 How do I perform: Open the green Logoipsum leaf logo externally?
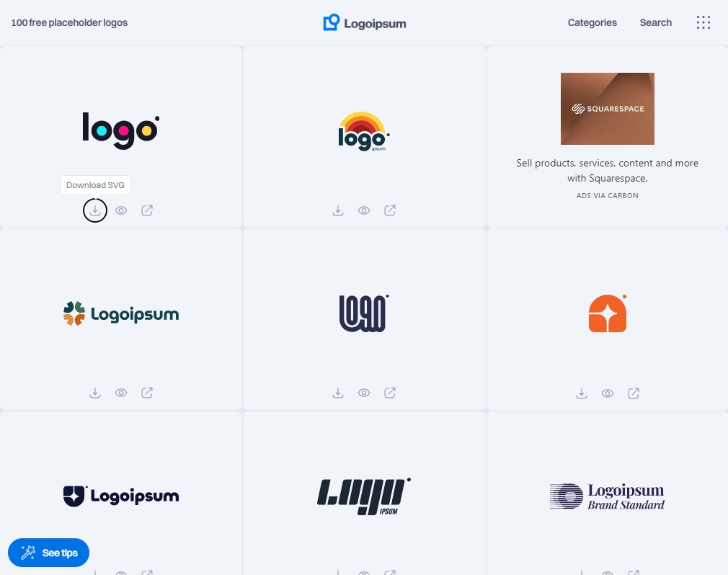pyautogui.click(x=147, y=393)
